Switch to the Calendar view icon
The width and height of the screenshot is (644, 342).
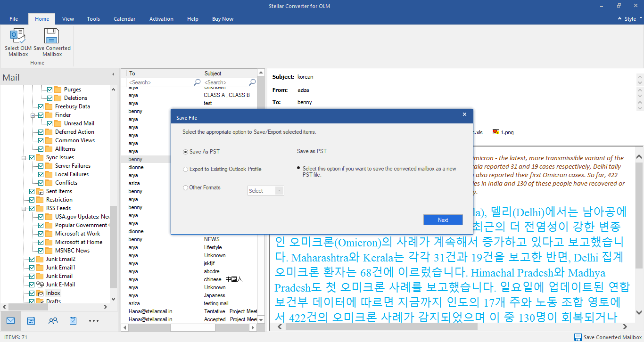[x=31, y=321]
